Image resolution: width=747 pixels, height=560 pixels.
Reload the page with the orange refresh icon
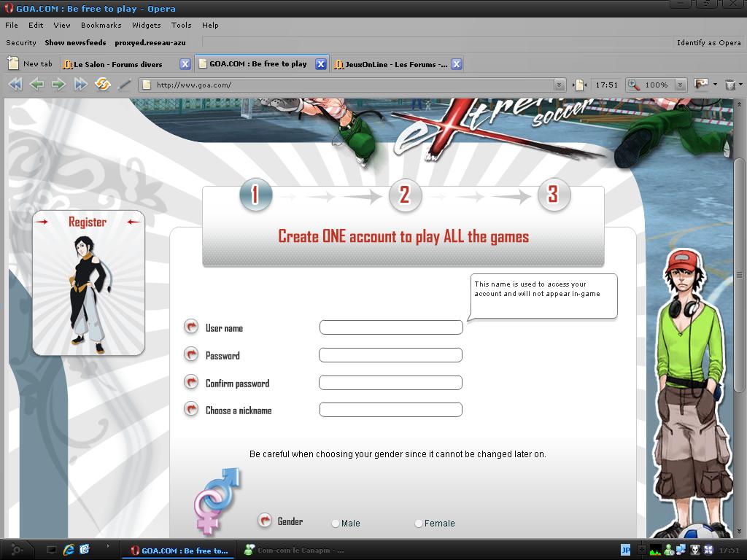[x=102, y=85]
